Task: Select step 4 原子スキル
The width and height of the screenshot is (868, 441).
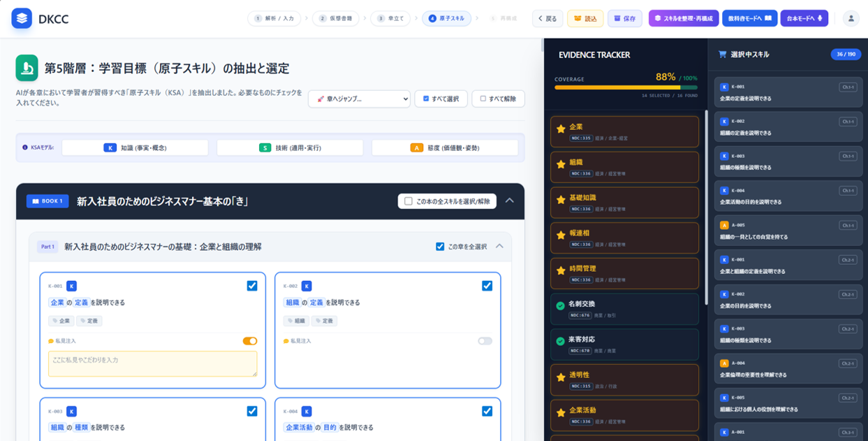Action: [x=446, y=18]
